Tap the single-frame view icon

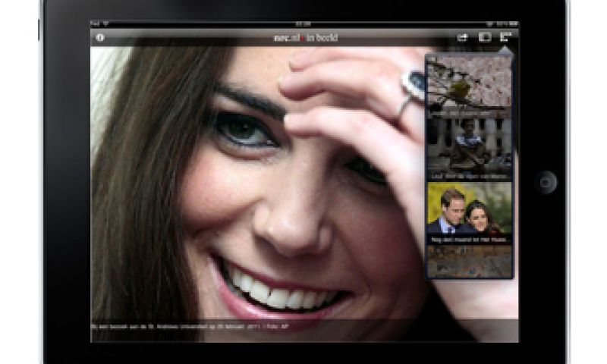(x=485, y=37)
